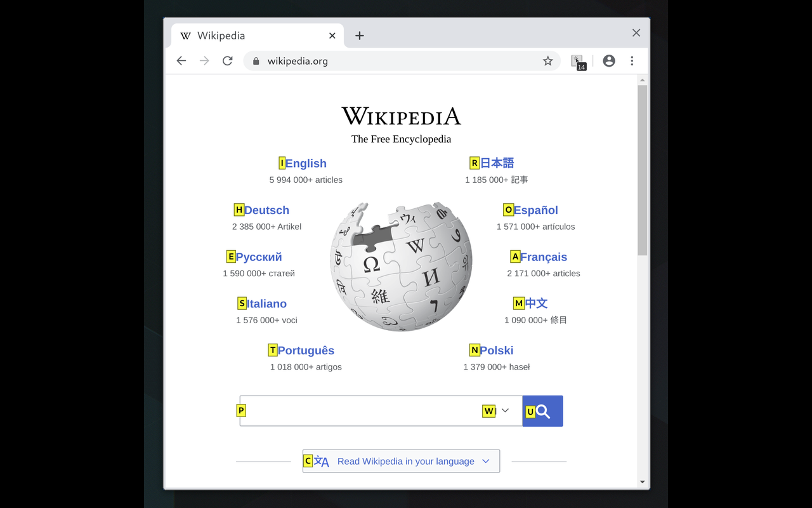
Task: Open the 日本語 Wikipedia link
Action: click(x=497, y=163)
